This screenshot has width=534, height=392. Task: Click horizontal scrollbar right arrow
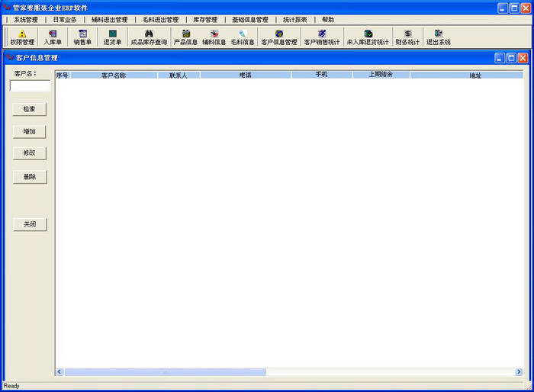pyautogui.click(x=519, y=371)
